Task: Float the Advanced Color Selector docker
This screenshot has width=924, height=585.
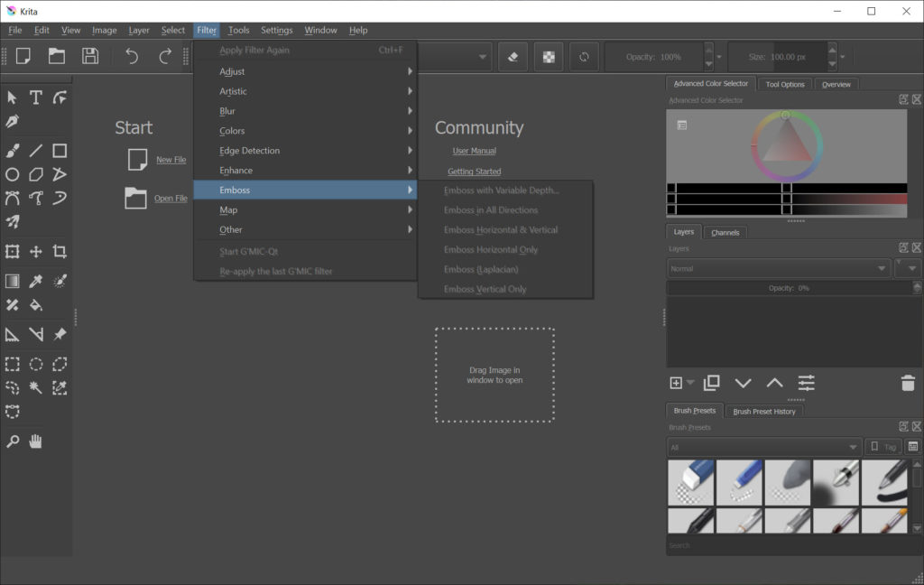Action: (x=903, y=99)
